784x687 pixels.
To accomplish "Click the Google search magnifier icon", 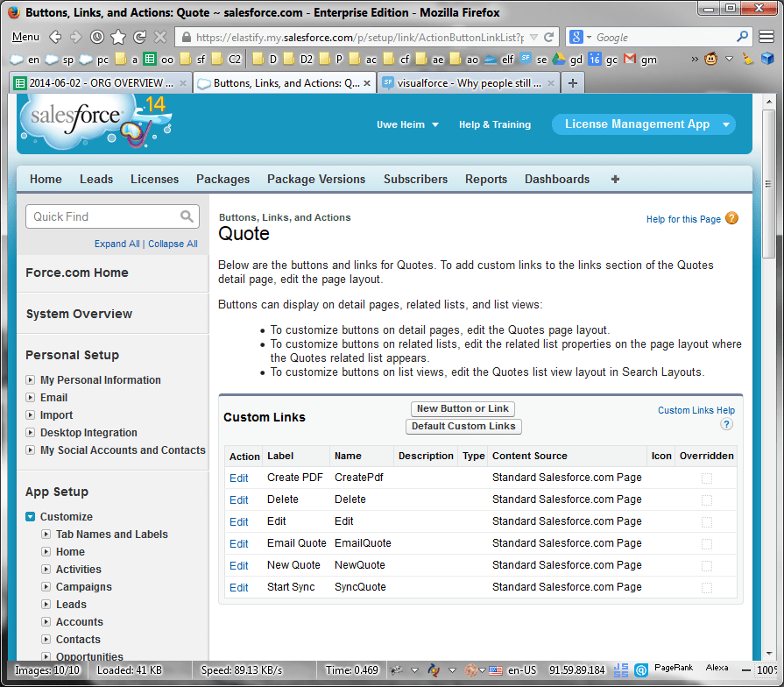I will pos(742,37).
